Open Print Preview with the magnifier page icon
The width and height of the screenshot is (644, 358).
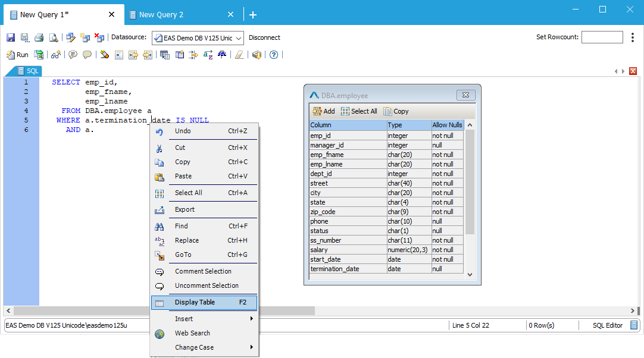click(53, 37)
